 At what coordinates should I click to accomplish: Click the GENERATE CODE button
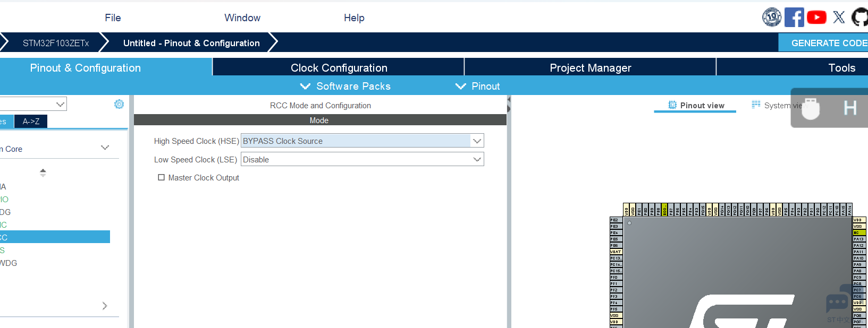click(823, 43)
